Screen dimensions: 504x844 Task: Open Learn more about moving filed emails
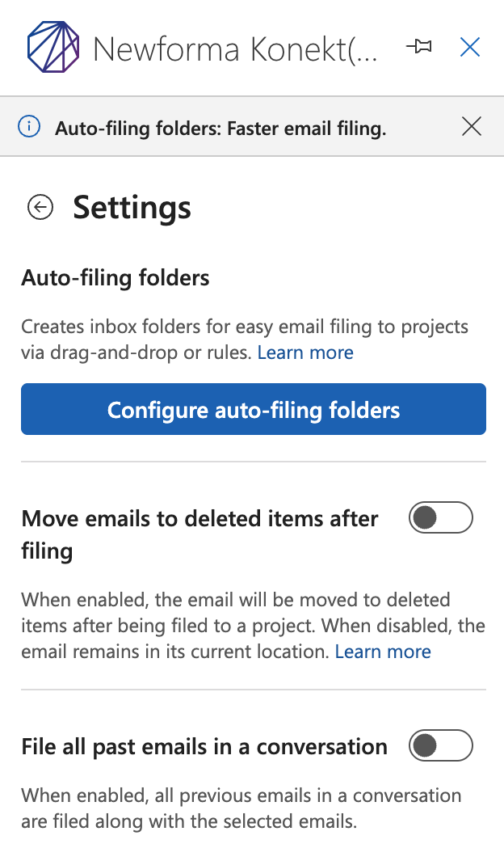click(x=383, y=652)
